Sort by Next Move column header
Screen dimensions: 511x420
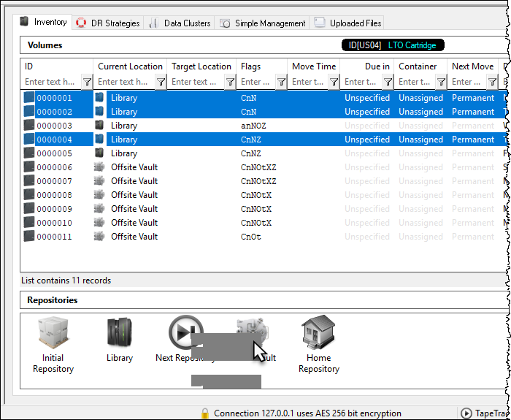pos(472,66)
